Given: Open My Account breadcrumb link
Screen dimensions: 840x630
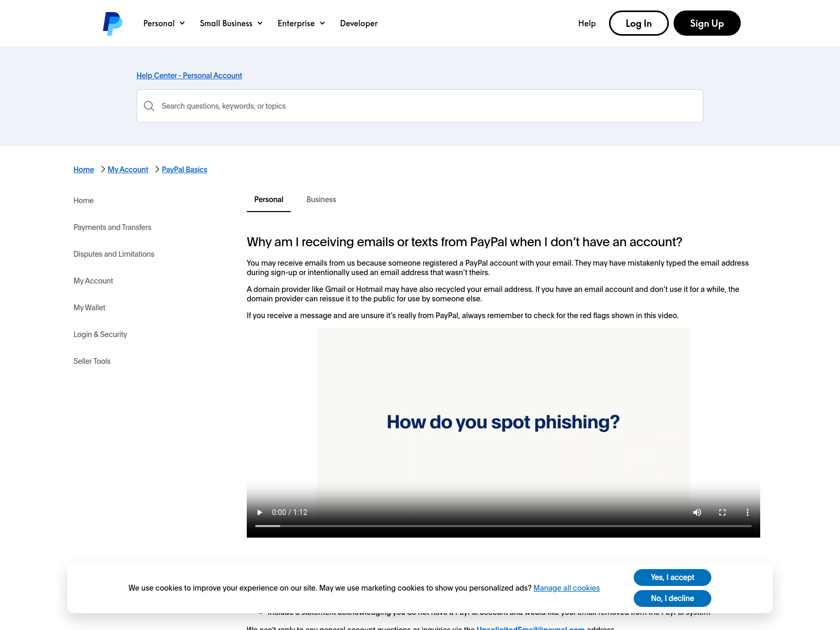Looking at the screenshot, I should [128, 170].
